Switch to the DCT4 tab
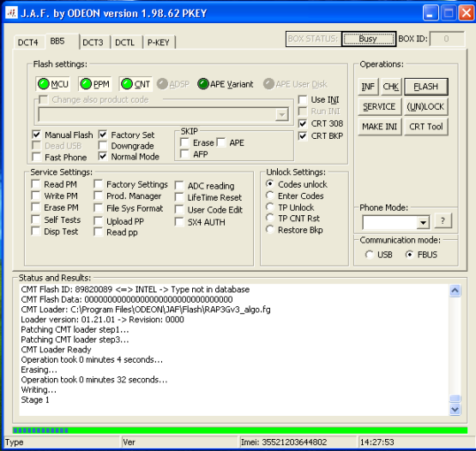 click(28, 42)
